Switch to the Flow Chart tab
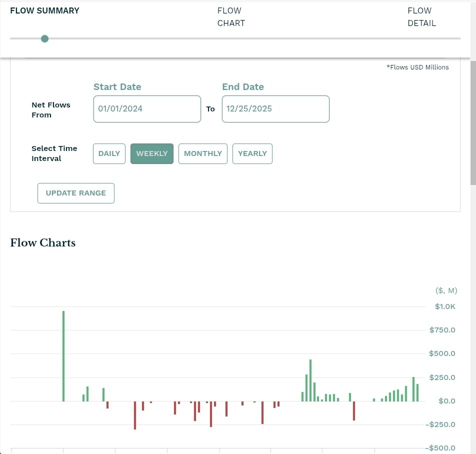The height and width of the screenshot is (454, 476). coord(230,17)
